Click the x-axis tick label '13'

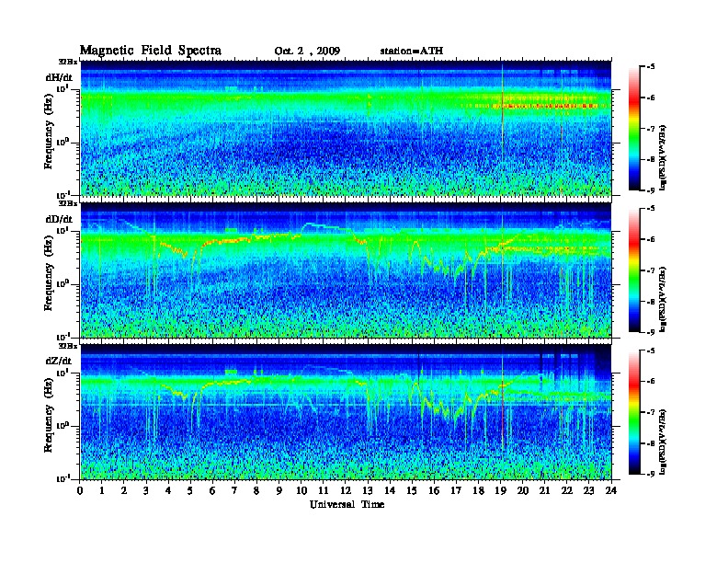tap(368, 490)
